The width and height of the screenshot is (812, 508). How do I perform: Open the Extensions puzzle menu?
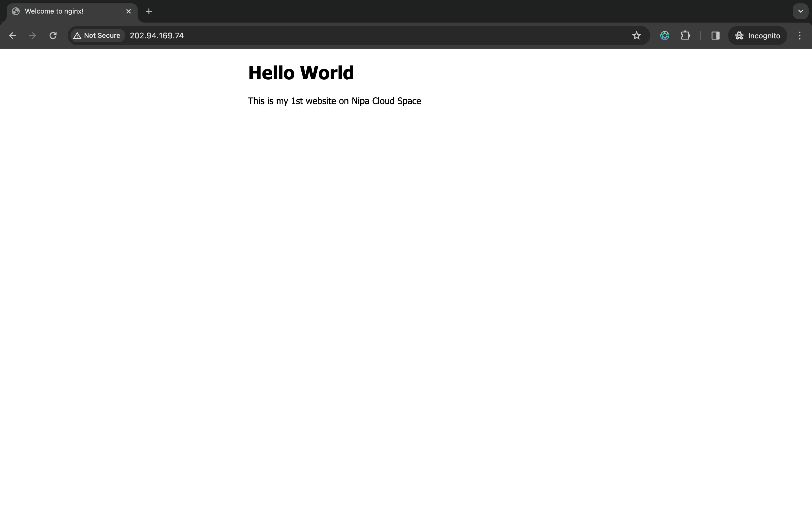(685, 36)
